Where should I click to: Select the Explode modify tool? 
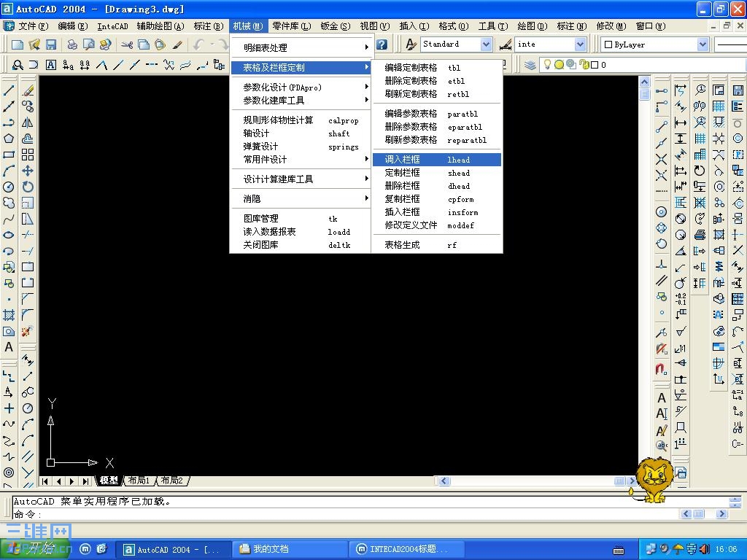tap(27, 330)
